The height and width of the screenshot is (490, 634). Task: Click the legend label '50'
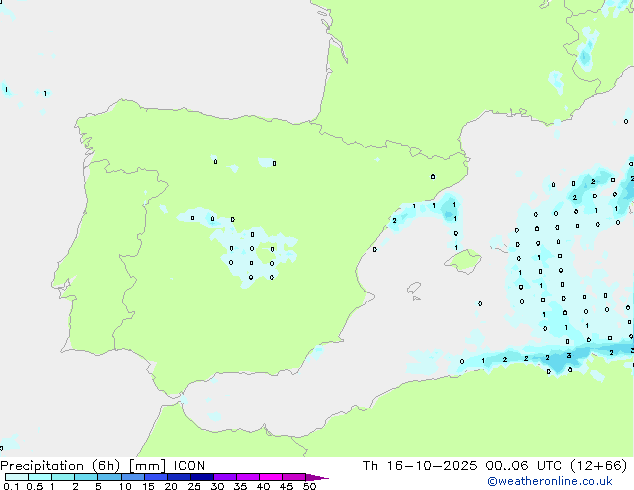[309, 486]
